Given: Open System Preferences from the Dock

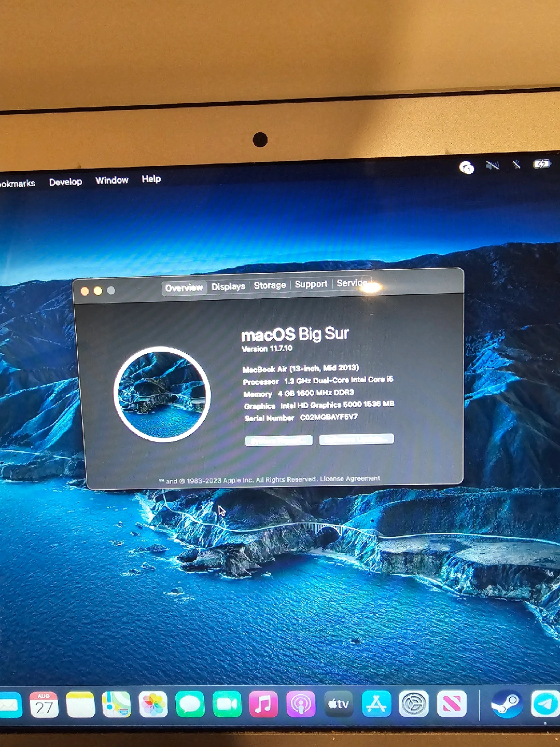Looking at the screenshot, I should 414,704.
